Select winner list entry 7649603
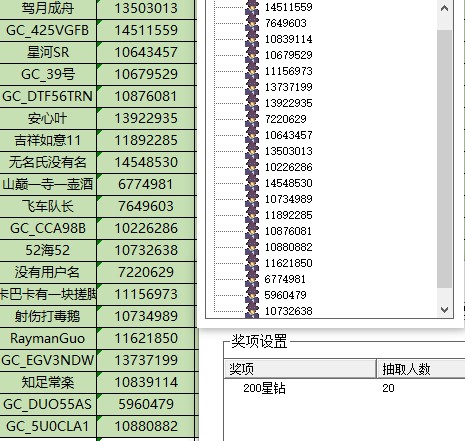Viewport: 465px width, 441px height. (x=286, y=23)
